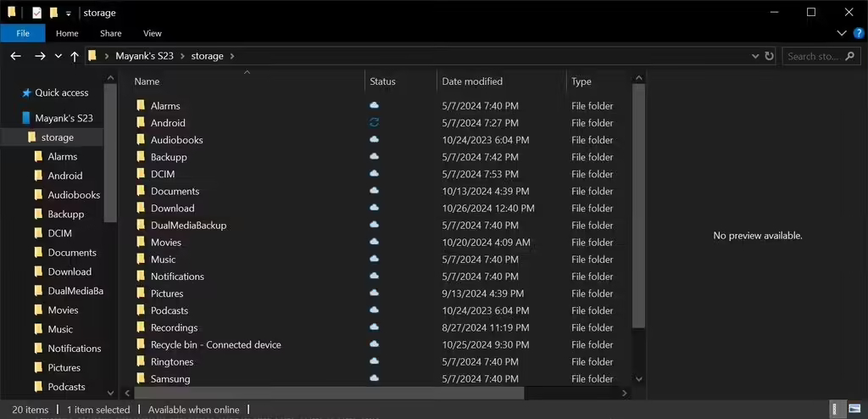Select Quick access in navigation pane

point(61,92)
